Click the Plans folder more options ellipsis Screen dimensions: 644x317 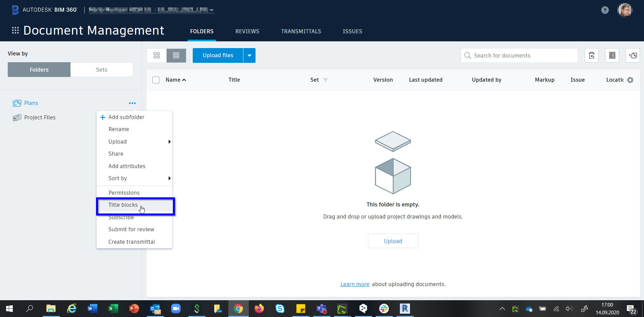[x=132, y=103]
